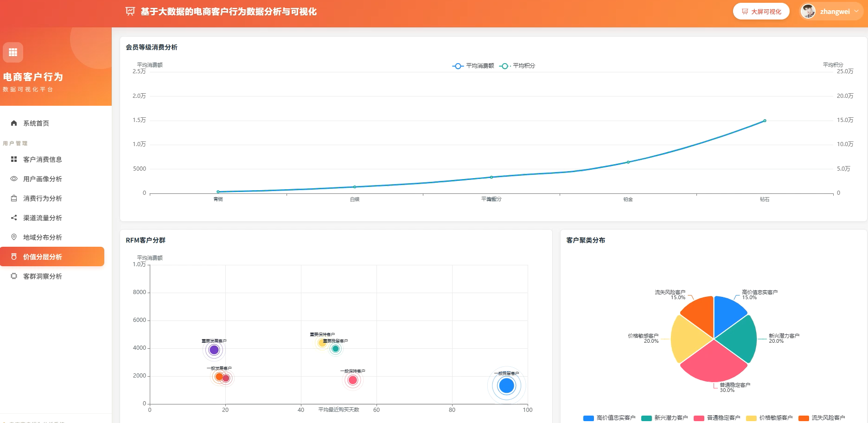The width and height of the screenshot is (868, 423).
Task: Click the location pin icon beside 地域分布分析
Action: tap(14, 237)
